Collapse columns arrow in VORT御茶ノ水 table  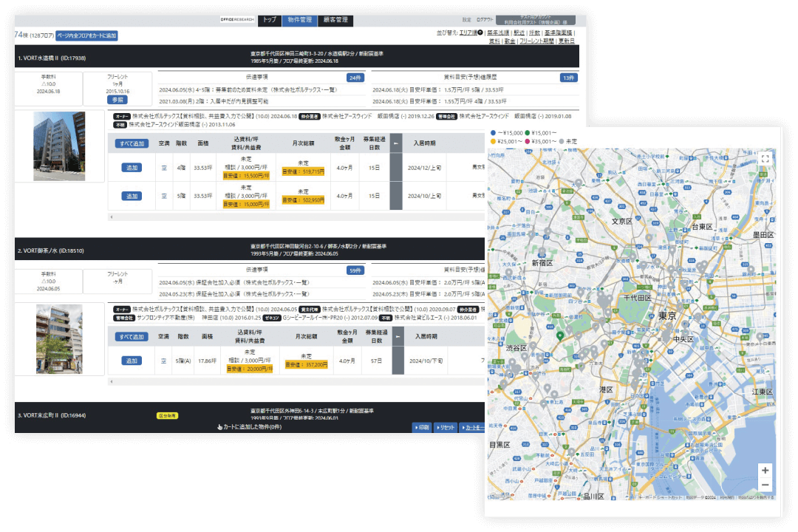coord(398,336)
